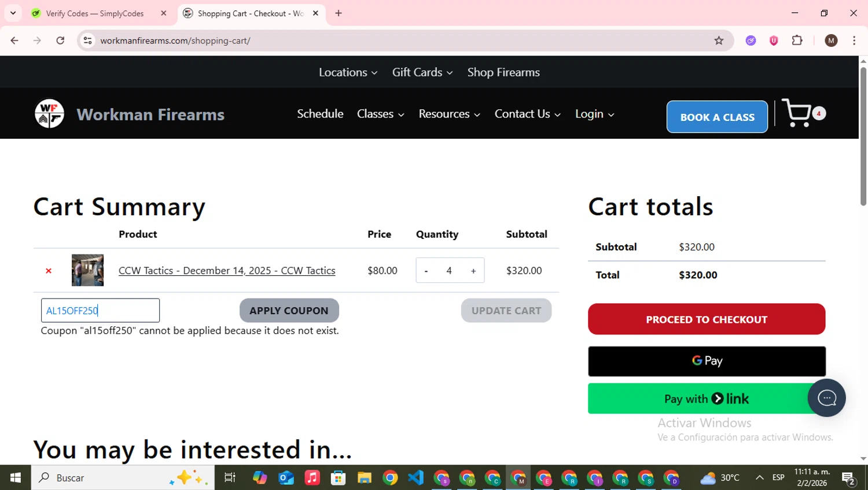The width and height of the screenshot is (868, 490).
Task: Expand the Classes dropdown
Action: [380, 114]
